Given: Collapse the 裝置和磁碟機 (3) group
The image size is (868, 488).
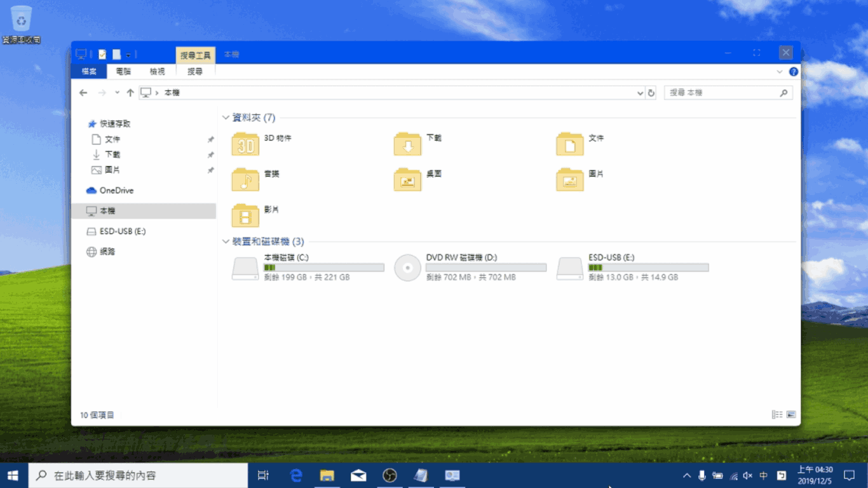Looking at the screenshot, I should click(226, 241).
